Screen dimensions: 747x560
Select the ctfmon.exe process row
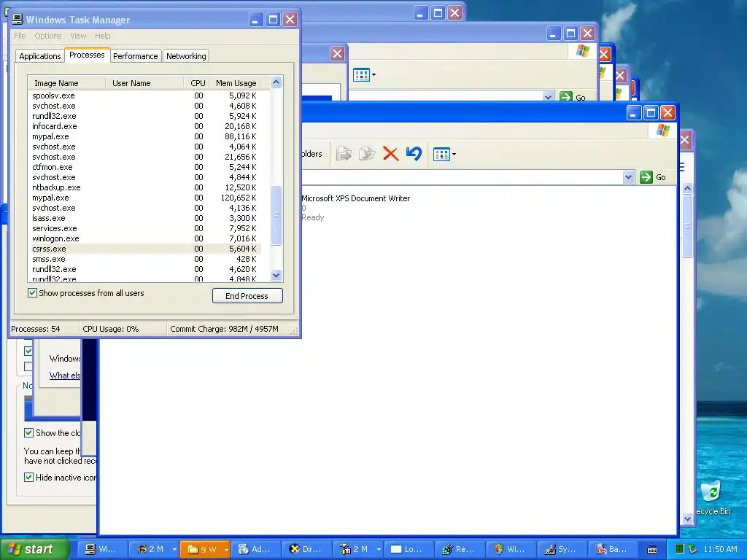[145, 167]
